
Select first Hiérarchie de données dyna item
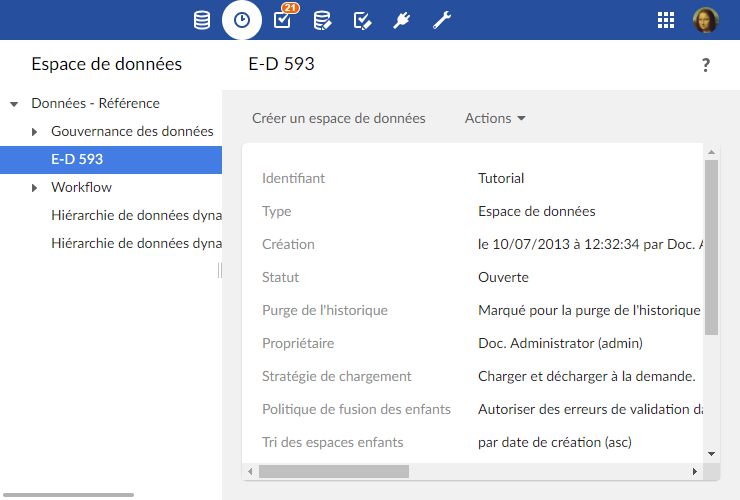pyautogui.click(x=136, y=215)
